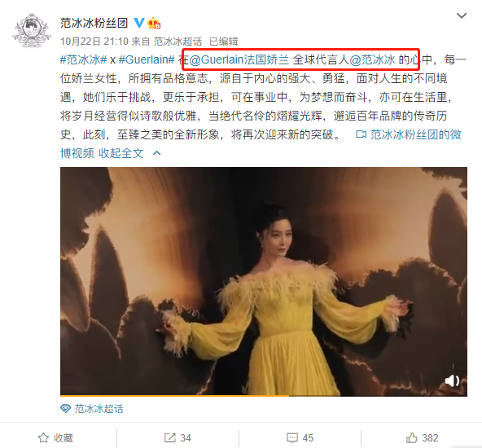Toggle the video sound speaker icon

coord(452,380)
